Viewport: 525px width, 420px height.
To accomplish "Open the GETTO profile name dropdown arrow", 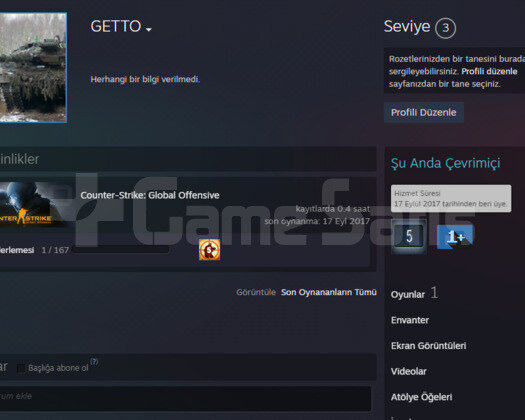I will coord(149,29).
